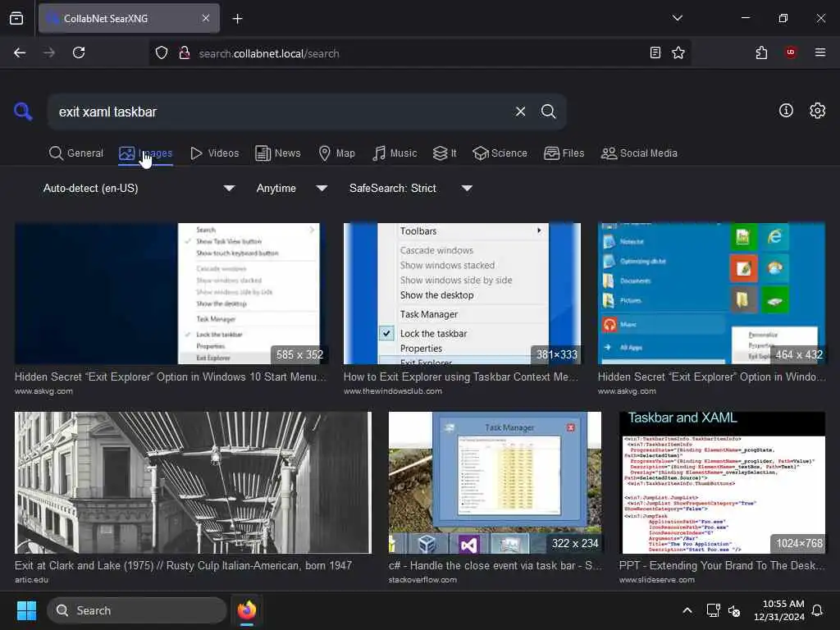List all tabs chevron
Screen dimensions: 840x630
point(677,18)
